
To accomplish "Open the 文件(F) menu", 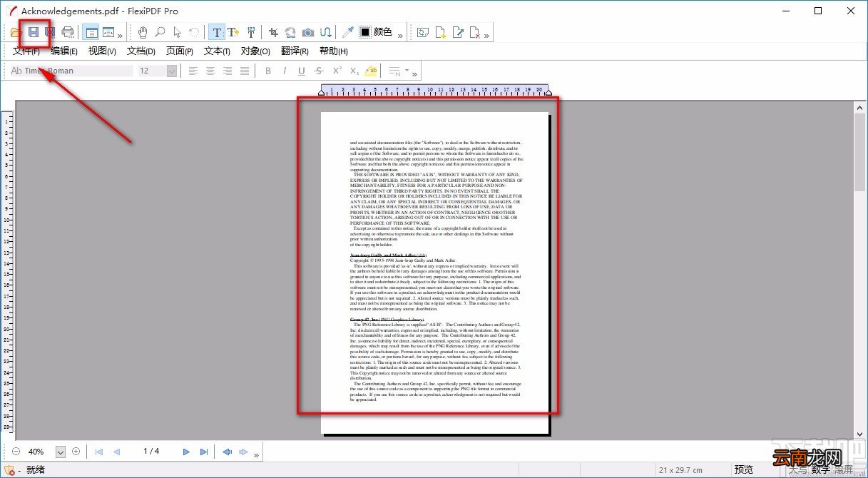I will tap(26, 51).
